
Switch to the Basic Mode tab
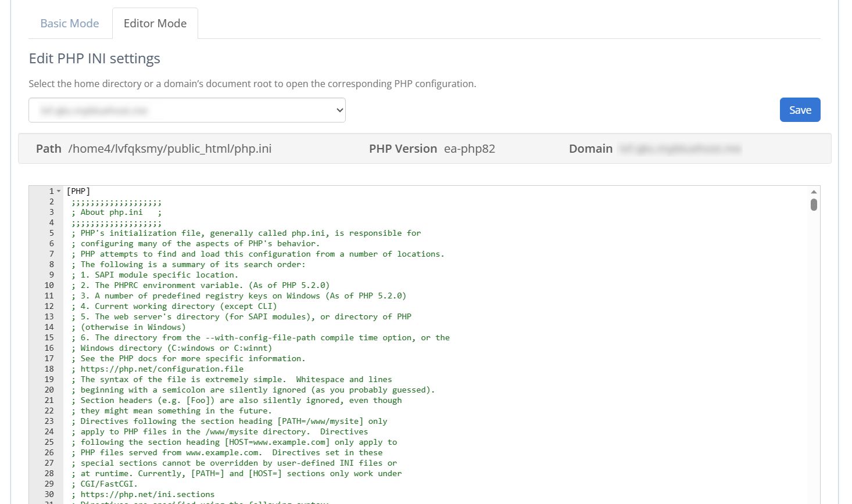pyautogui.click(x=70, y=23)
